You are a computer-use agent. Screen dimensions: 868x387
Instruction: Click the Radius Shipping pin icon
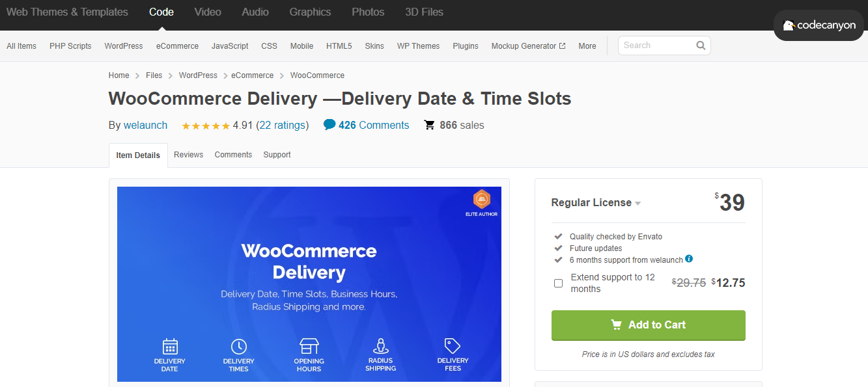(381, 346)
